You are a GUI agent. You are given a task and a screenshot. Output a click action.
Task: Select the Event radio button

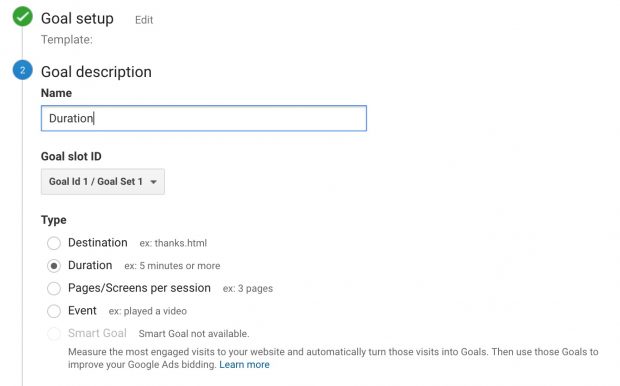[x=54, y=311]
